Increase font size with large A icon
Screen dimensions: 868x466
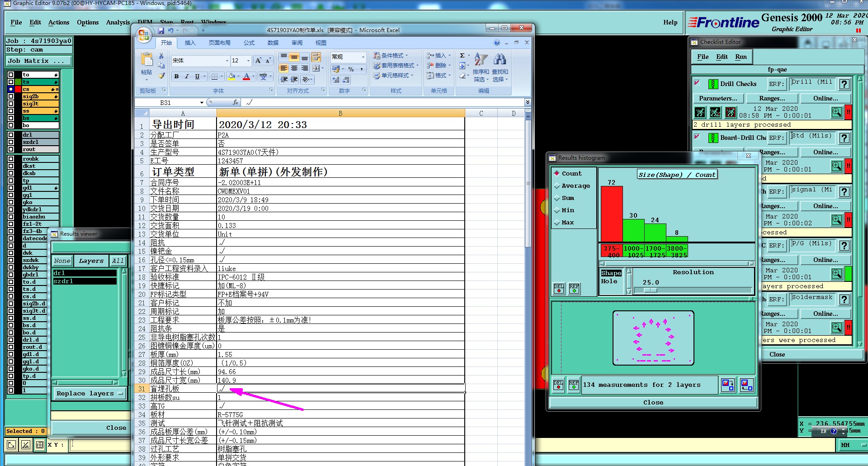[x=258, y=61]
